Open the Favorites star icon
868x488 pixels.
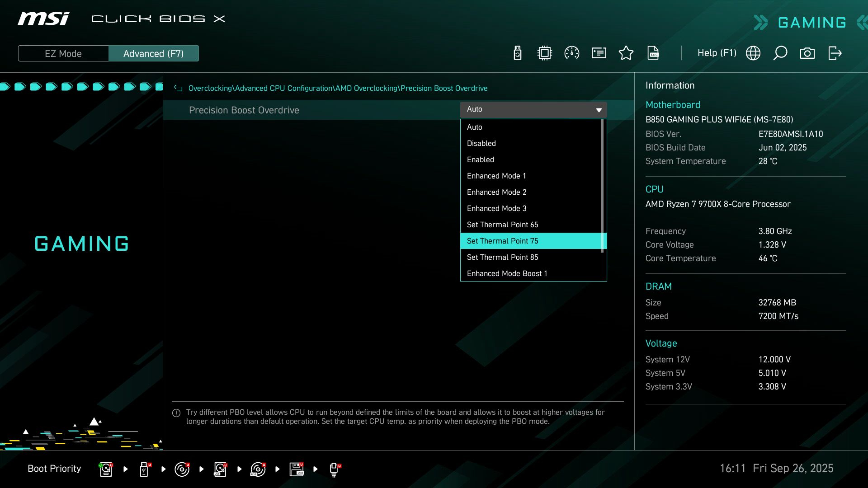(x=626, y=53)
